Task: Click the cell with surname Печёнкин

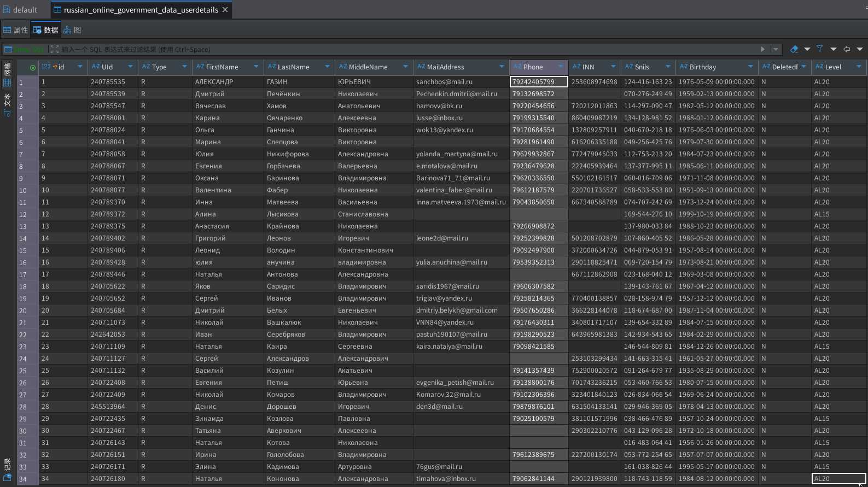Action: [283, 94]
